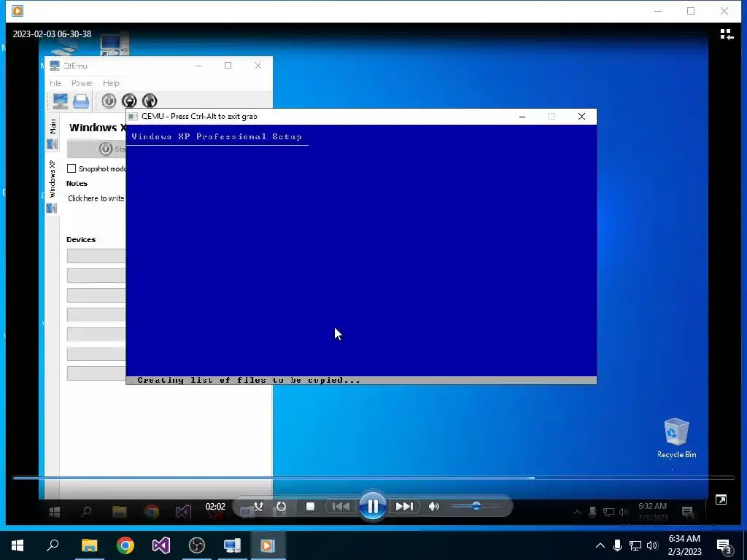Click QtEmu's computer monitor toolbar icon
This screenshot has height=560, width=747.
pos(61,101)
